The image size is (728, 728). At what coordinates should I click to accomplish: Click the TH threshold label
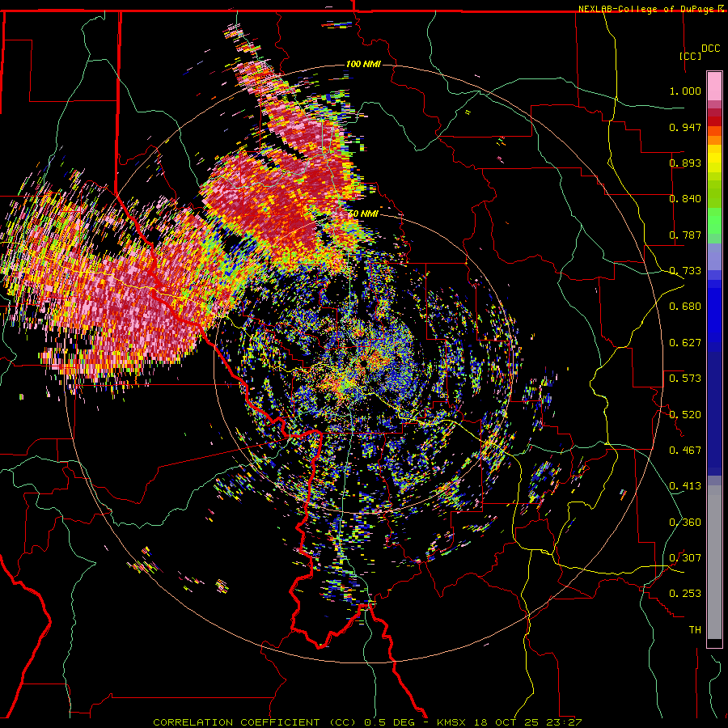pos(695,630)
